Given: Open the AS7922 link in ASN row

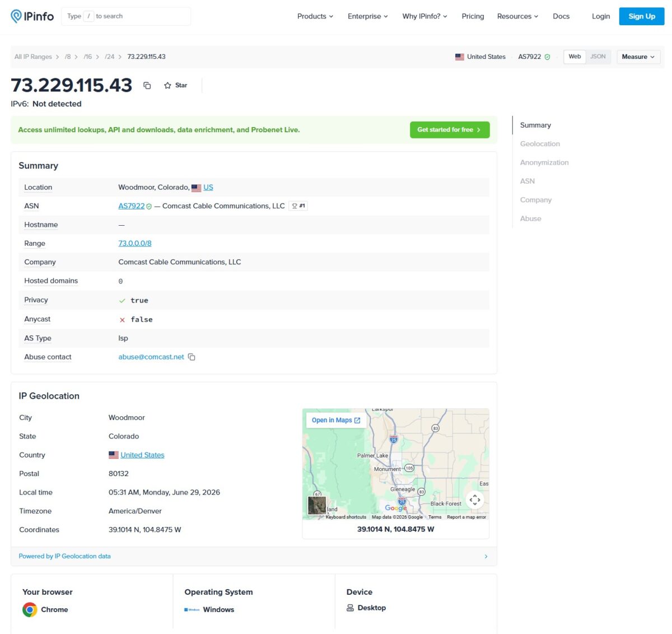Looking at the screenshot, I should 132,206.
